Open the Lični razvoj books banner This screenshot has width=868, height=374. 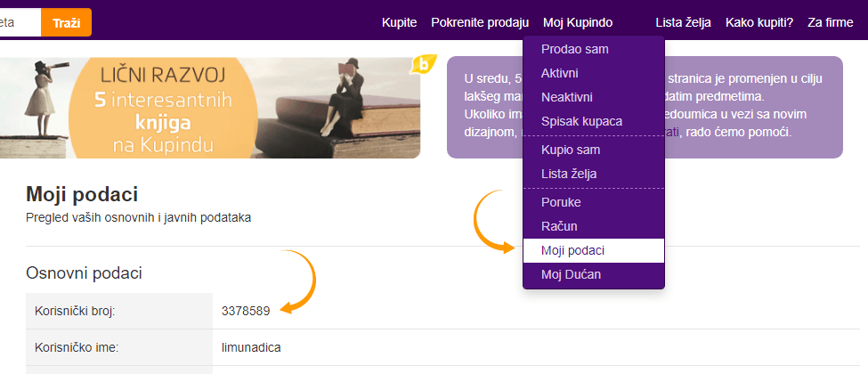(x=210, y=108)
